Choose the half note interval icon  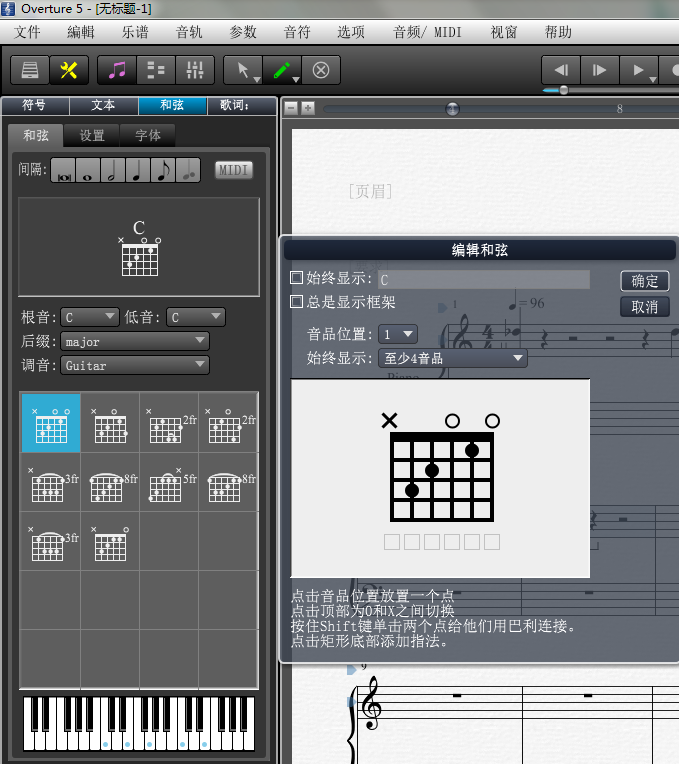113,171
